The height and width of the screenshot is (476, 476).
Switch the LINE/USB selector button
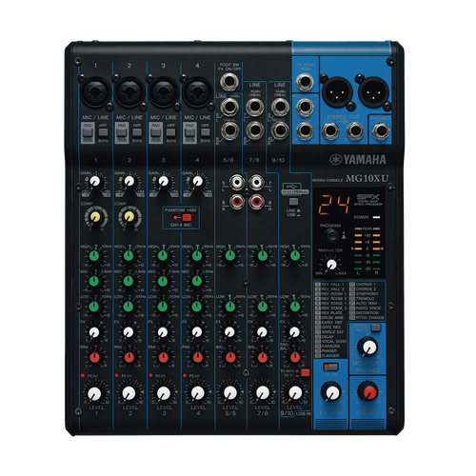(x=294, y=202)
